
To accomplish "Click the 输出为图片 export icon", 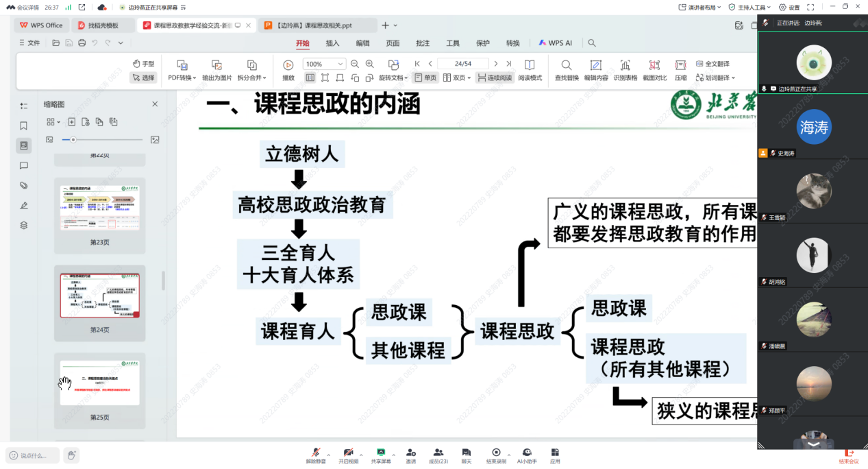I will click(x=216, y=65).
